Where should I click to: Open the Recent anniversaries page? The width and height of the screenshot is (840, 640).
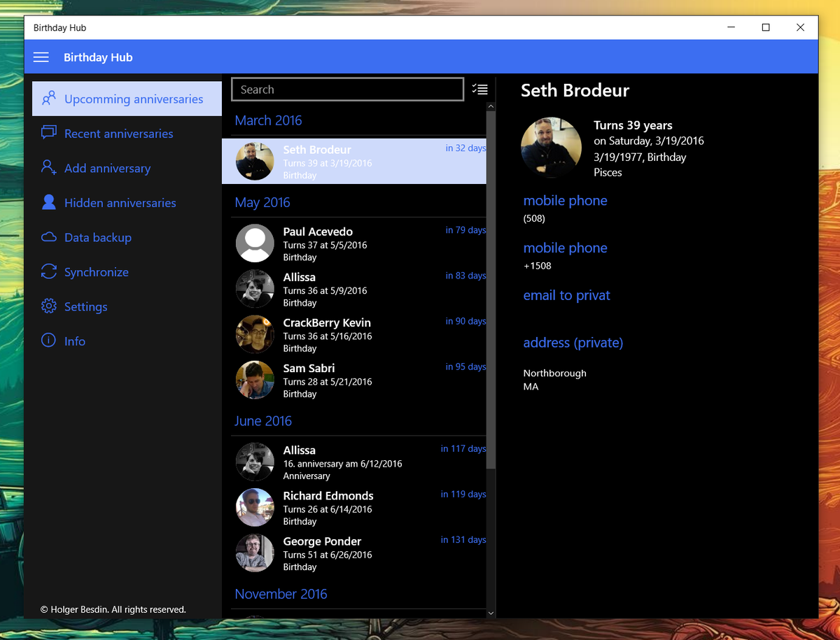118,133
